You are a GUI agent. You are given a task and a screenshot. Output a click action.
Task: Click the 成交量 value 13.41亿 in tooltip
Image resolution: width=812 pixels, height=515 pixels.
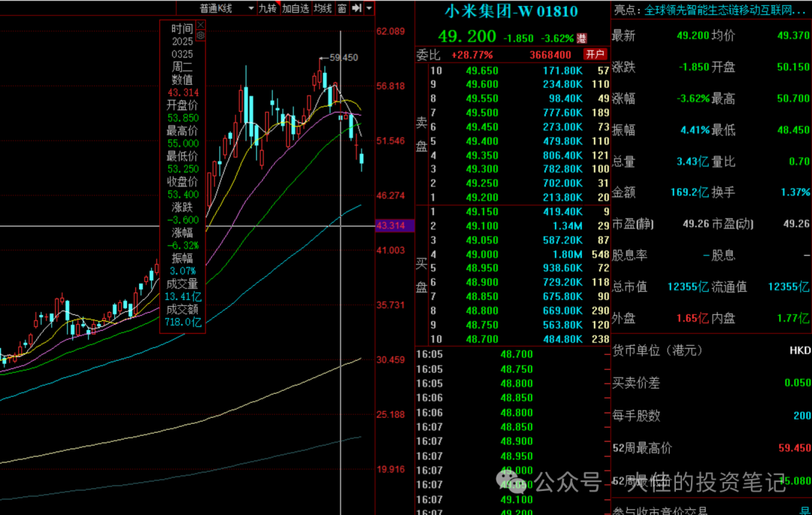[183, 296]
